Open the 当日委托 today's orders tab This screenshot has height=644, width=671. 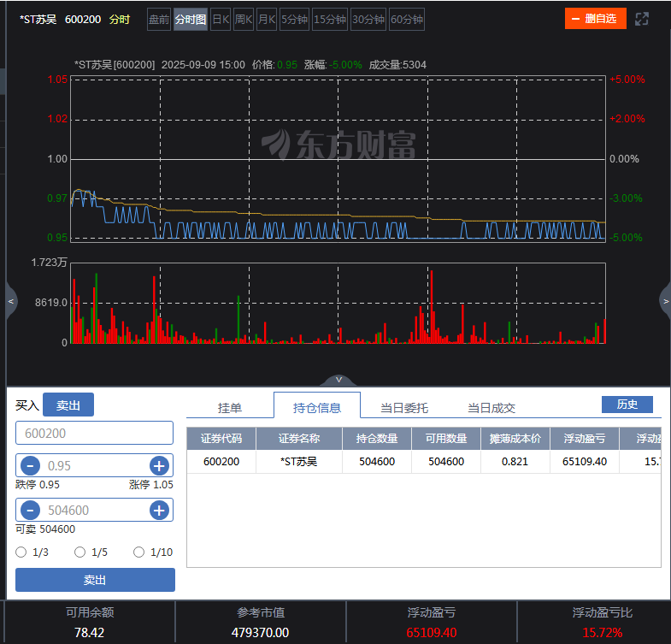404,408
